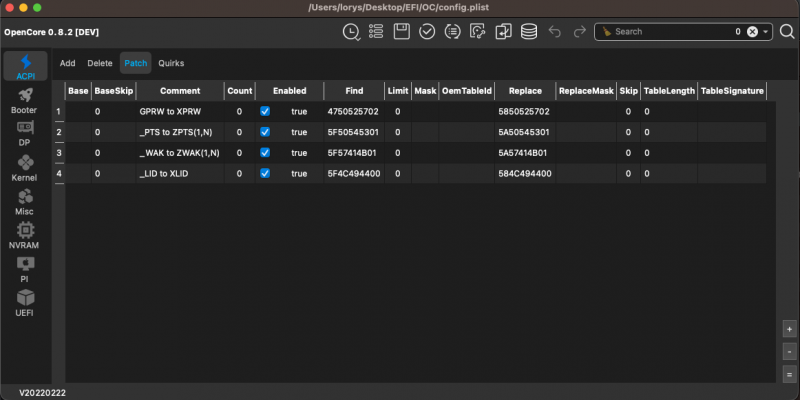Open the Misc section icon

(x=26, y=196)
